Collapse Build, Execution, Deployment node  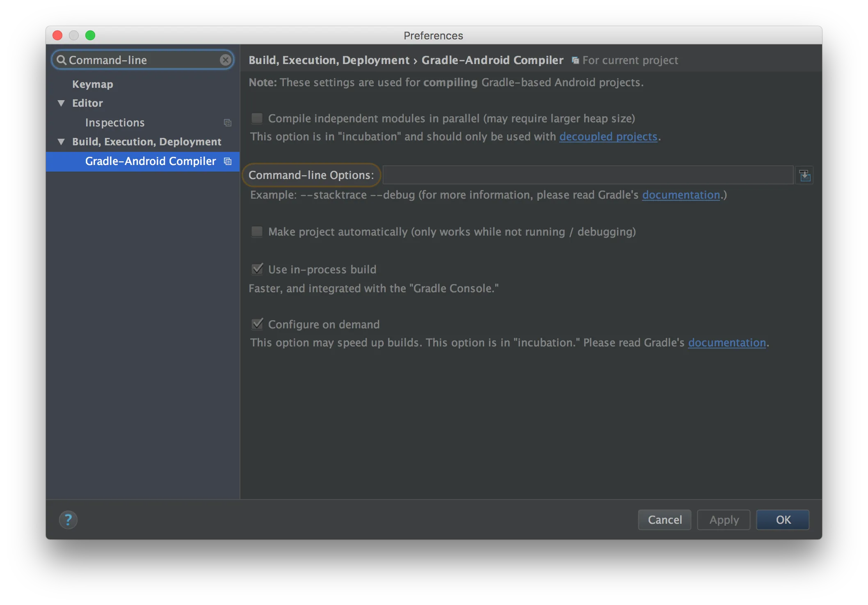[x=62, y=142]
